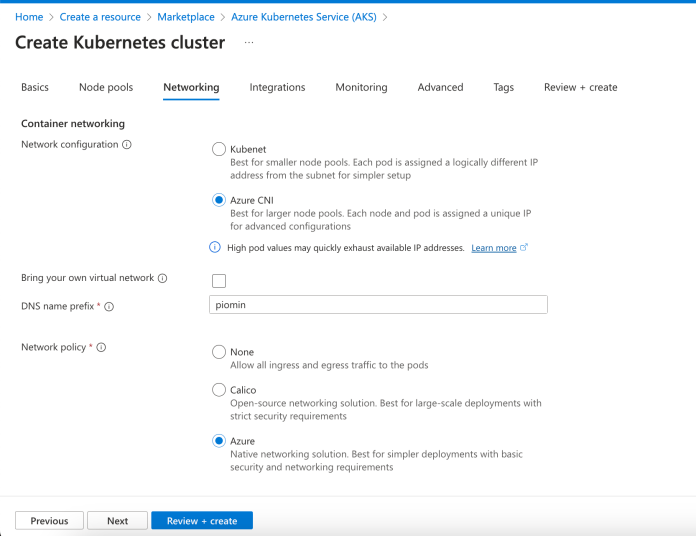The image size is (696, 536).
Task: Open the Learn more link
Action: pyautogui.click(x=494, y=248)
